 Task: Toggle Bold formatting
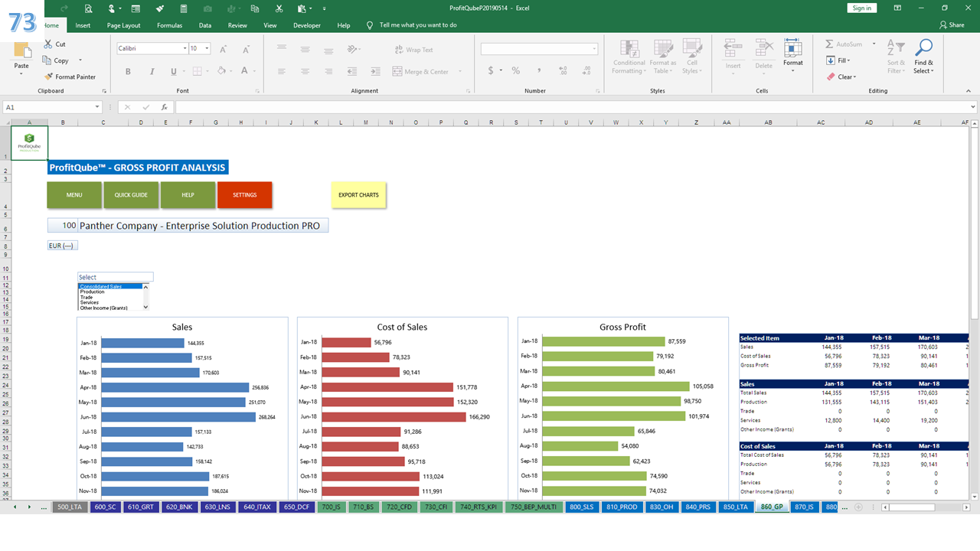click(x=128, y=71)
